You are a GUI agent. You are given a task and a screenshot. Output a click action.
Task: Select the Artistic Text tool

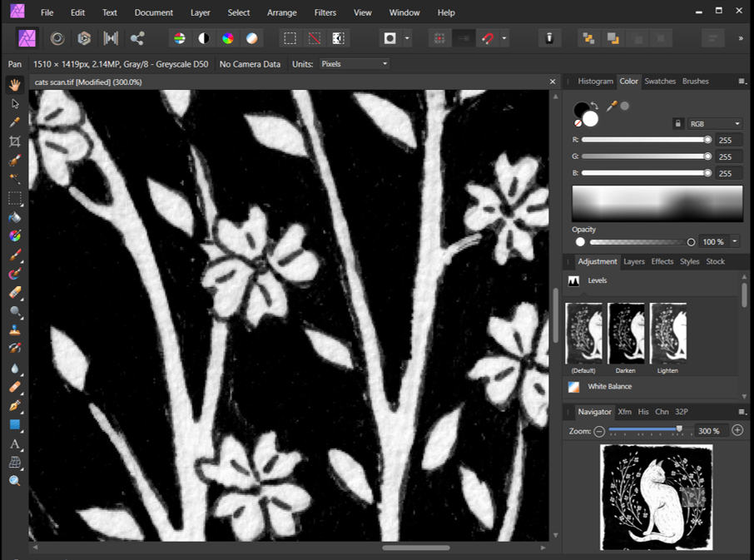tap(15, 444)
